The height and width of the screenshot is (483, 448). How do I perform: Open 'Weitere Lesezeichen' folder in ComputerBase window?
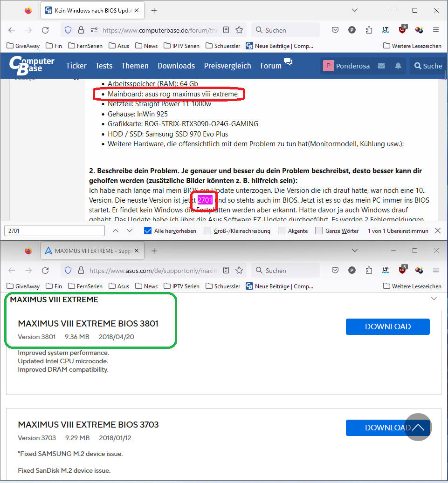412,46
